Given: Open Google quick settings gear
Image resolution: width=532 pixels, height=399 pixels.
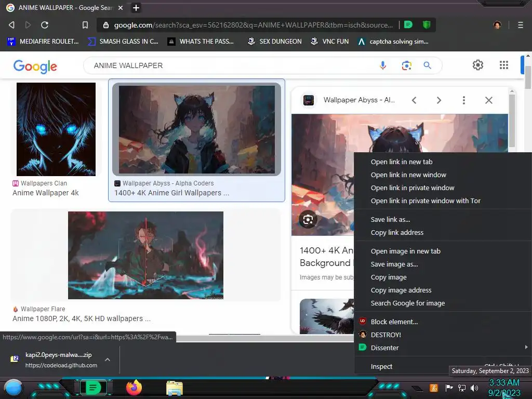Looking at the screenshot, I should point(478,65).
